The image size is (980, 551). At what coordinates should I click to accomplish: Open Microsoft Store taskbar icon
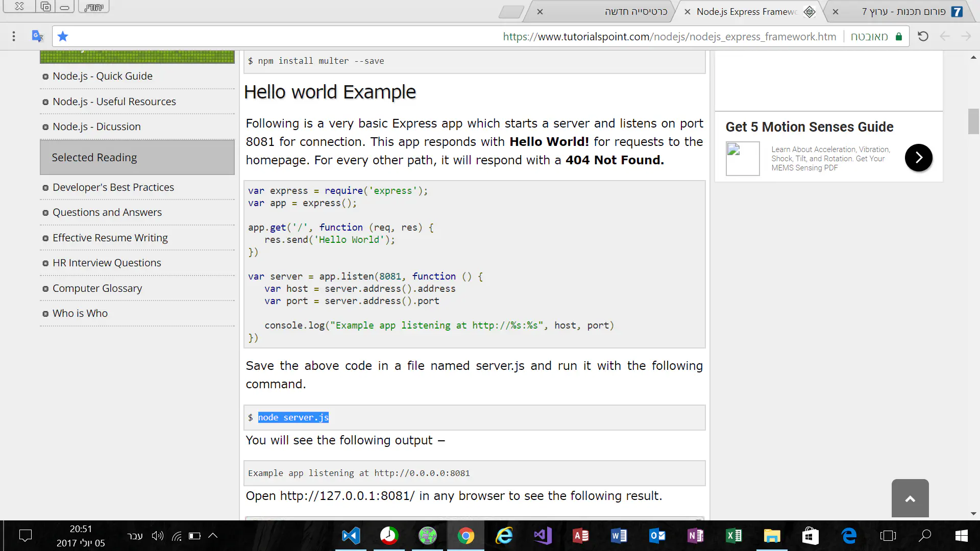[810, 536]
